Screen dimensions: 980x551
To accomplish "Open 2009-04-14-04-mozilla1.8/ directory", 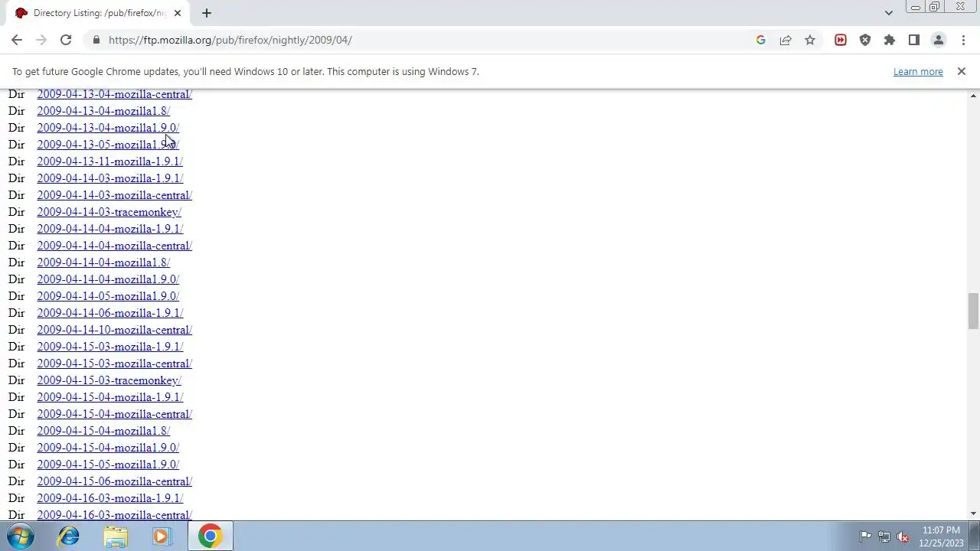I will tap(103, 262).
